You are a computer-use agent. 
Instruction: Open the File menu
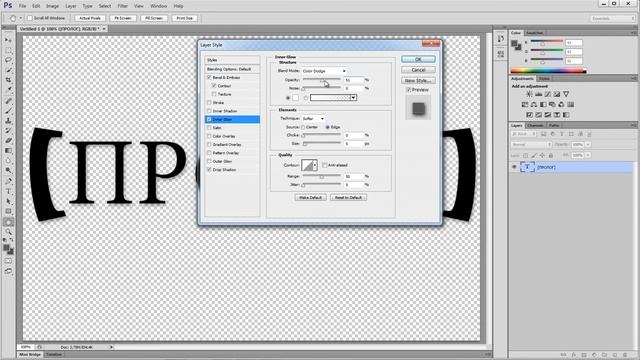[x=22, y=6]
